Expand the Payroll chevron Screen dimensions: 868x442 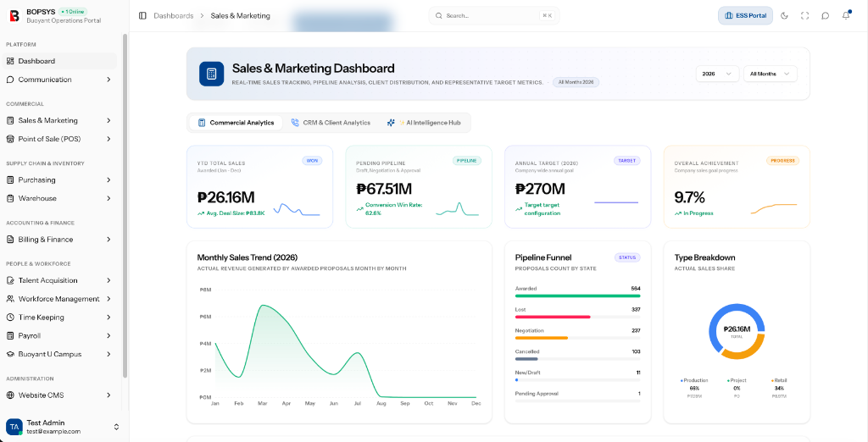coord(108,336)
